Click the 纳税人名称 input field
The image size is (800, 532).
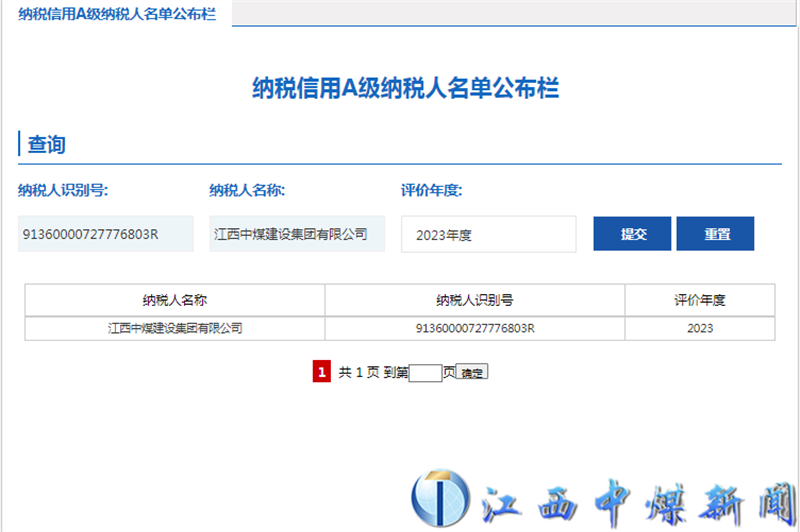click(x=297, y=234)
